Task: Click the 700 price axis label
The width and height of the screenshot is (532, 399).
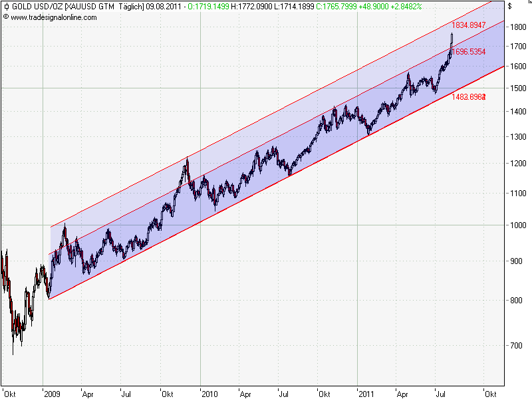Action: tap(516, 346)
